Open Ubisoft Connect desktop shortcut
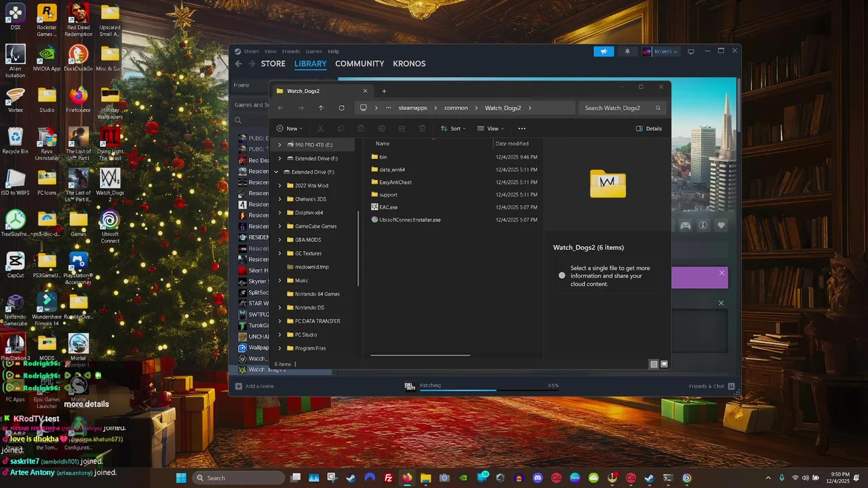Viewport: 868px width, 488px height. [x=110, y=226]
